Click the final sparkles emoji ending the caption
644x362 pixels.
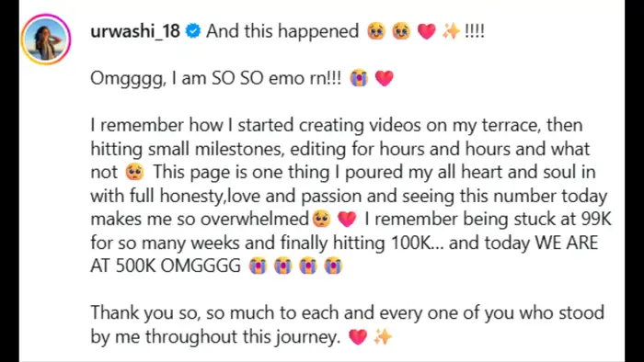(x=383, y=336)
